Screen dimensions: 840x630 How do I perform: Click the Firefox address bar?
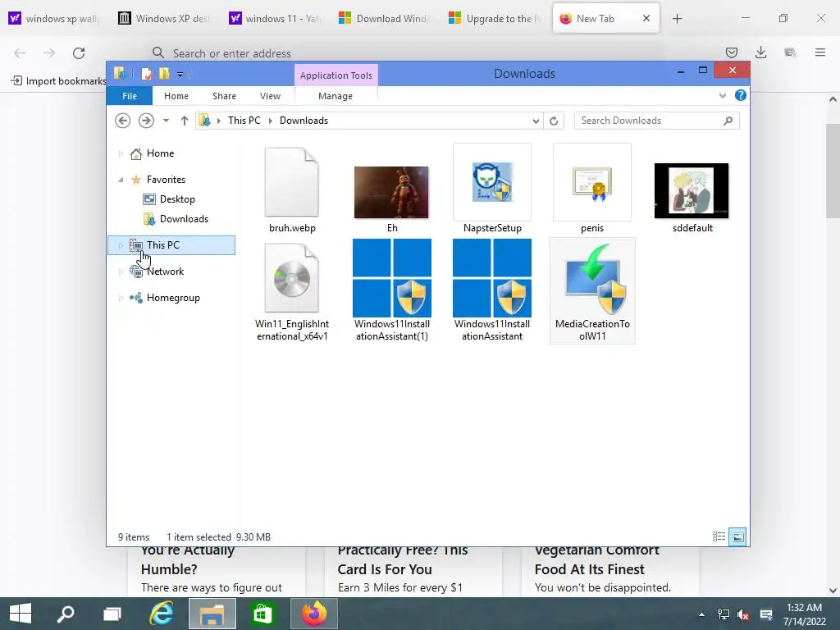(x=407, y=53)
